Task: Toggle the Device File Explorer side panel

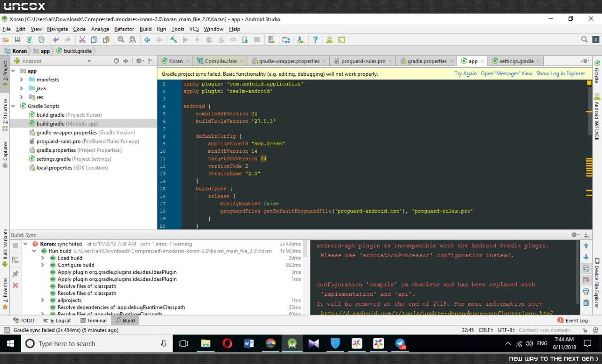Action: coord(597,283)
